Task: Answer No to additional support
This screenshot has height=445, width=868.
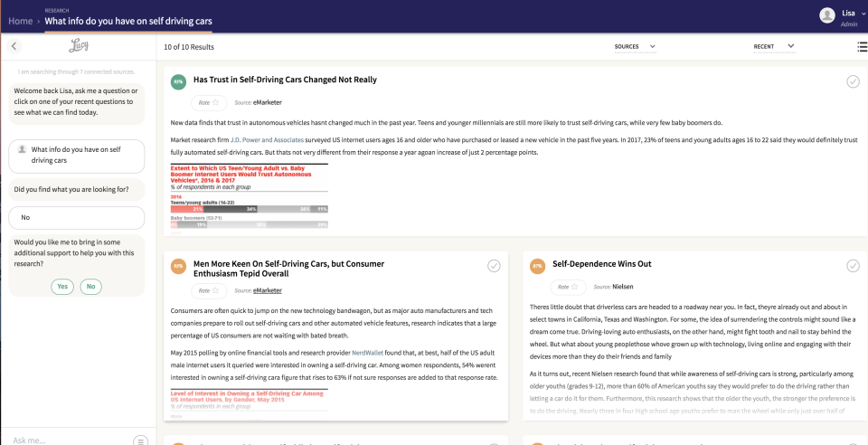Action: coord(90,287)
